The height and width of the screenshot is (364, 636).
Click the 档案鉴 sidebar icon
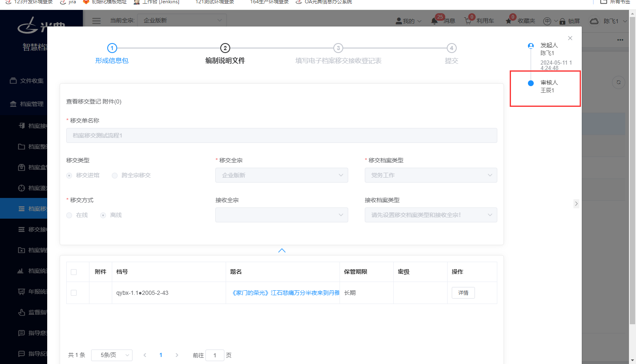[22, 188]
